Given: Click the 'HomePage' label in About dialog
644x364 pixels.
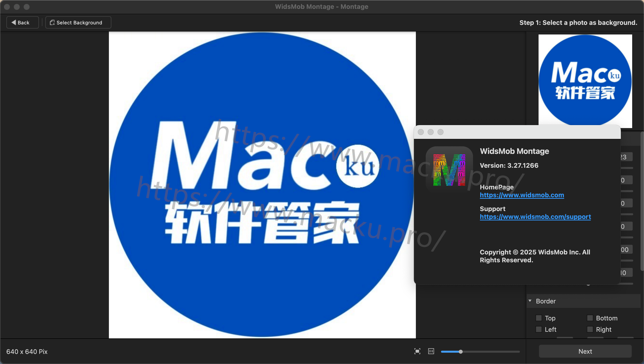Looking at the screenshot, I should tap(497, 187).
